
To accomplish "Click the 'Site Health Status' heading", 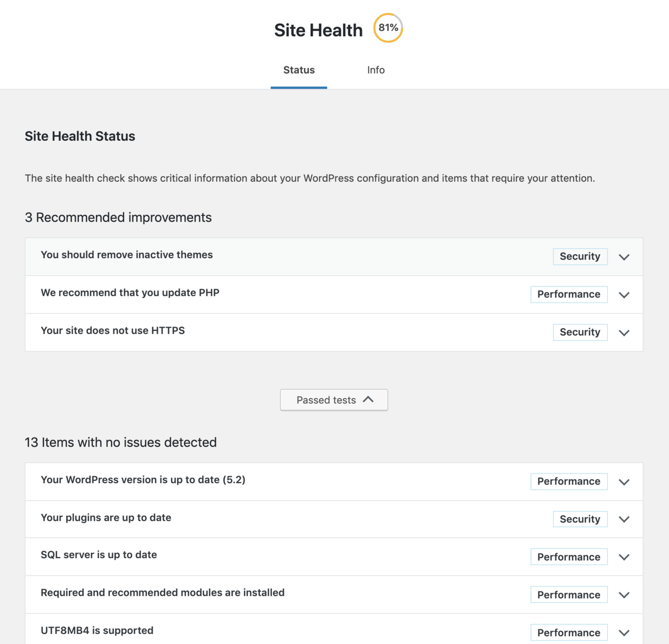I will click(80, 136).
